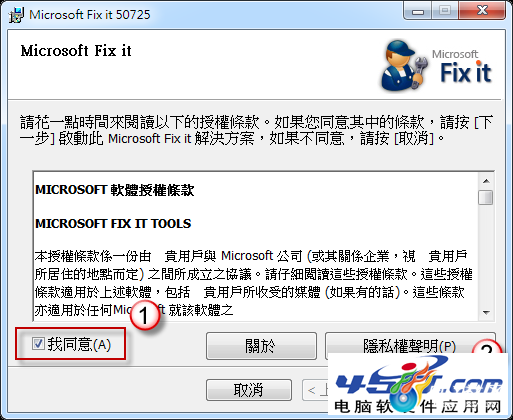Screen dimensions: 513x420
Task: Click the MICROSOFT 軟體授權條款 heading in license
Action: click(115, 190)
